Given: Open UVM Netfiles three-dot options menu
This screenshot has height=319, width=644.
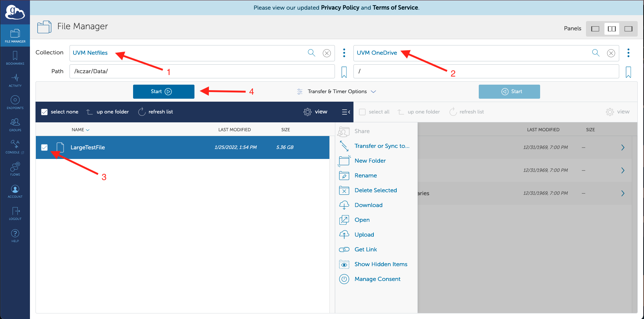Looking at the screenshot, I should click(344, 53).
